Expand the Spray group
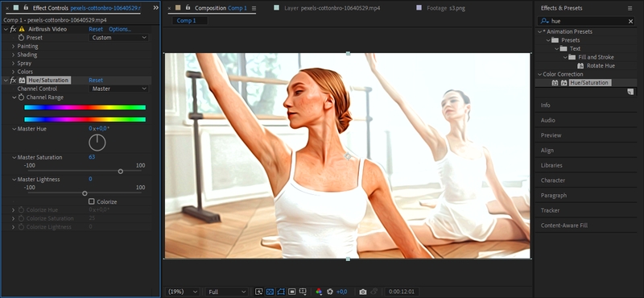 coord(14,64)
